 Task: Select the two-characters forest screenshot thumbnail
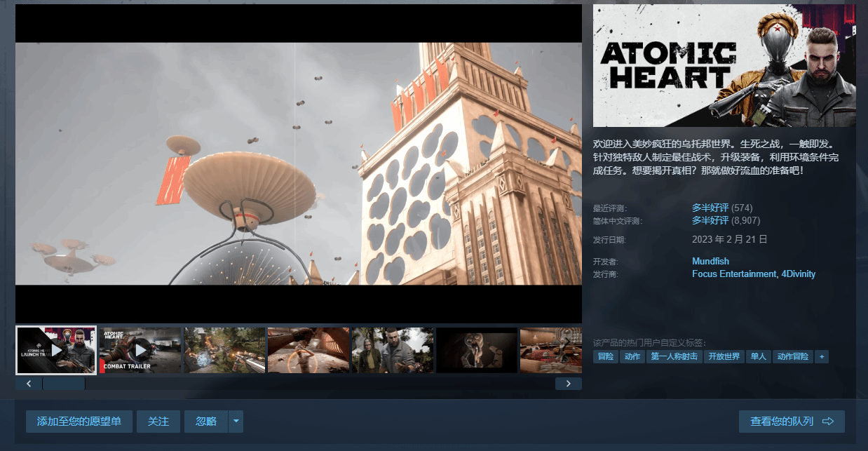pos(392,350)
